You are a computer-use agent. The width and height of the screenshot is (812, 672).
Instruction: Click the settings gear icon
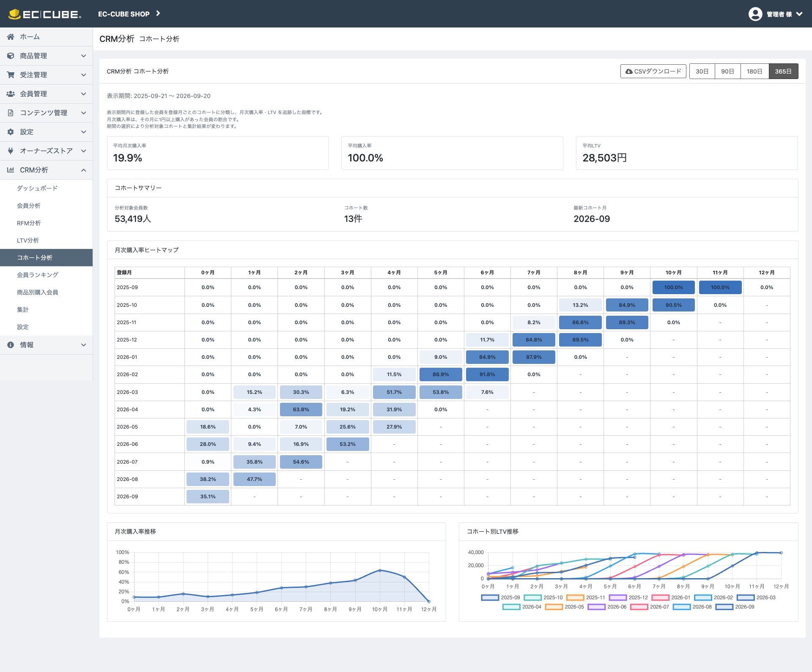(11, 132)
